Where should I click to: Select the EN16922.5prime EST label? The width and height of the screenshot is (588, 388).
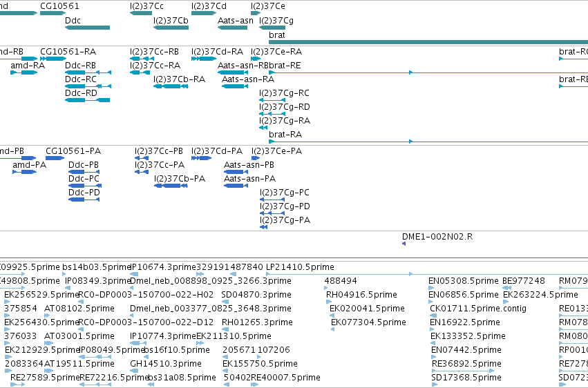pos(466,322)
